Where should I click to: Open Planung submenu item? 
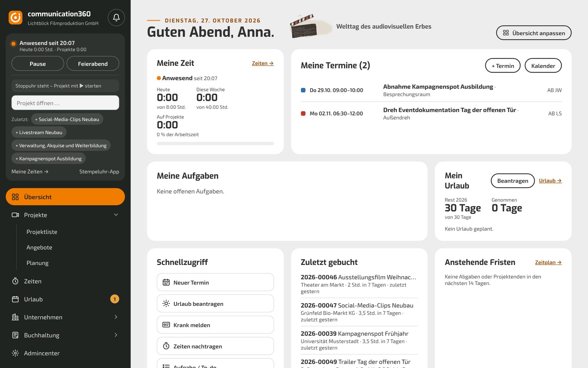37,263
